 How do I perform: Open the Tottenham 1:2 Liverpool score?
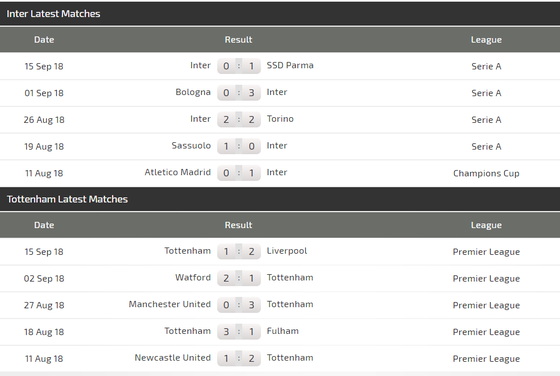[239, 251]
